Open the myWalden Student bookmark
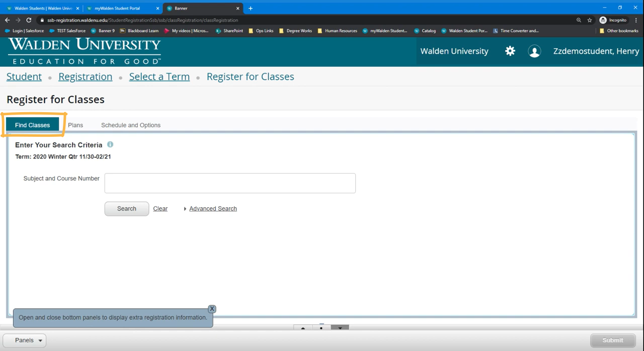Viewport: 644px width, 351px height. click(x=385, y=31)
